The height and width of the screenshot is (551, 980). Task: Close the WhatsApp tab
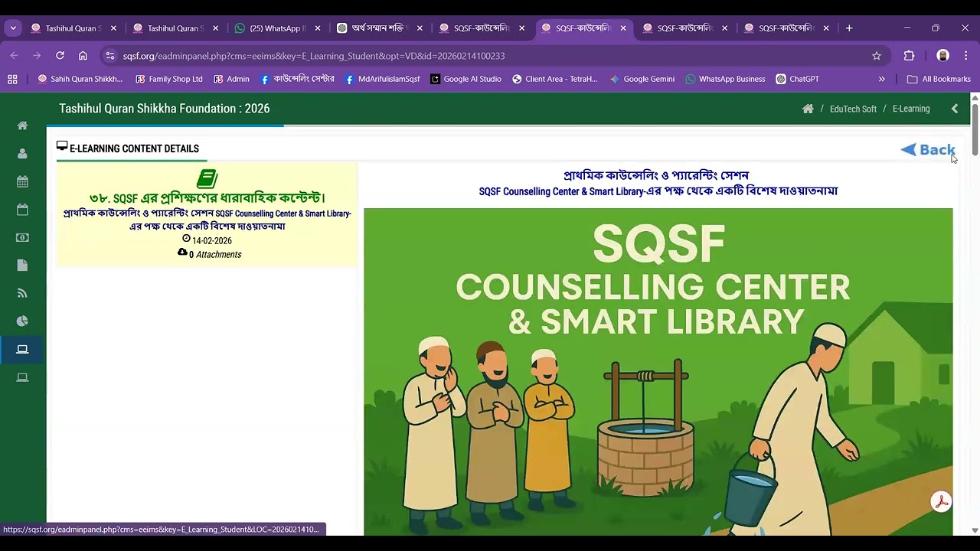pyautogui.click(x=318, y=28)
